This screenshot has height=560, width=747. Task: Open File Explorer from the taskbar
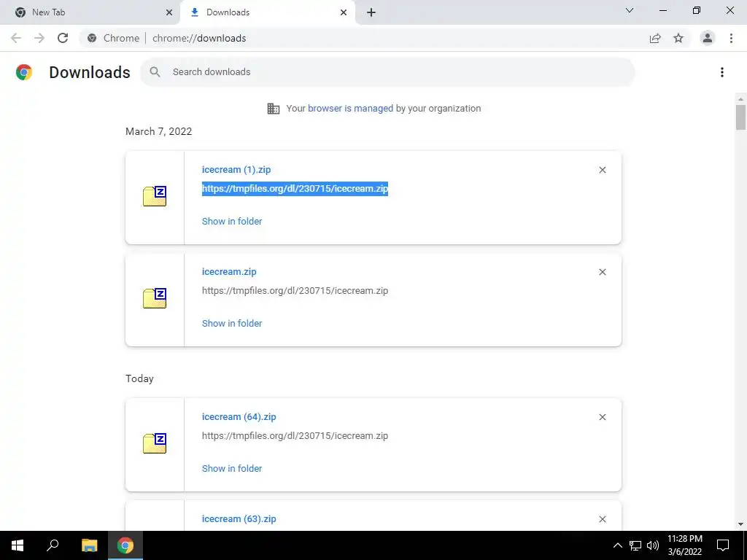[x=89, y=545]
